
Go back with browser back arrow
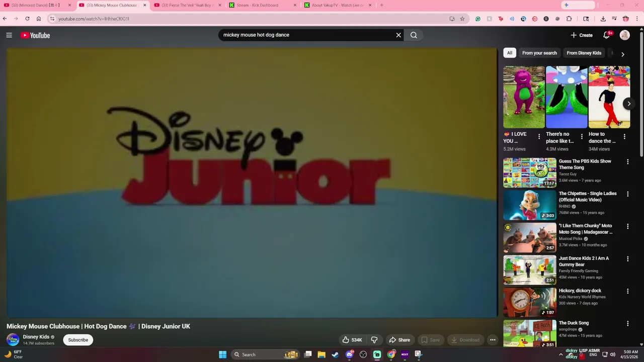[5, 19]
